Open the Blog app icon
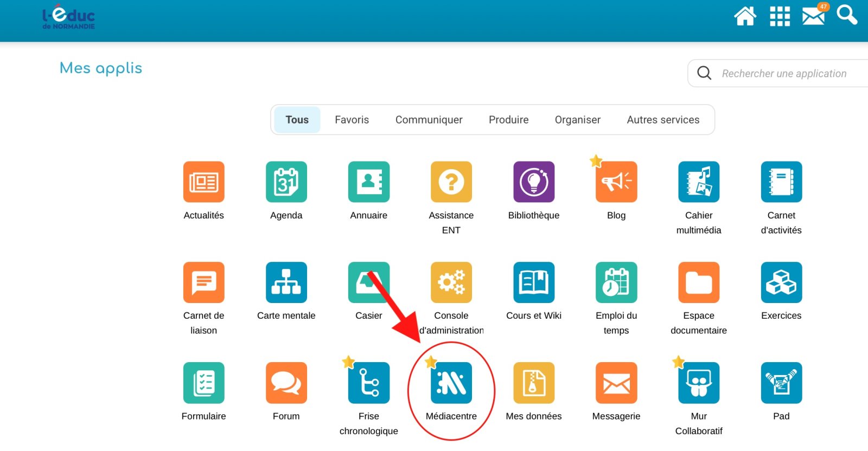868x451 pixels. tap(616, 182)
